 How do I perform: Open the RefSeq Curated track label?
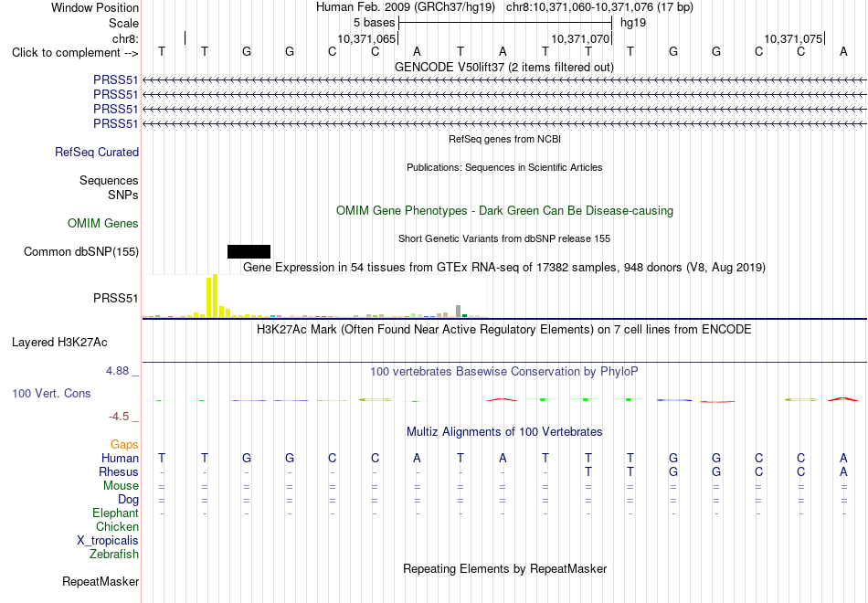point(97,153)
